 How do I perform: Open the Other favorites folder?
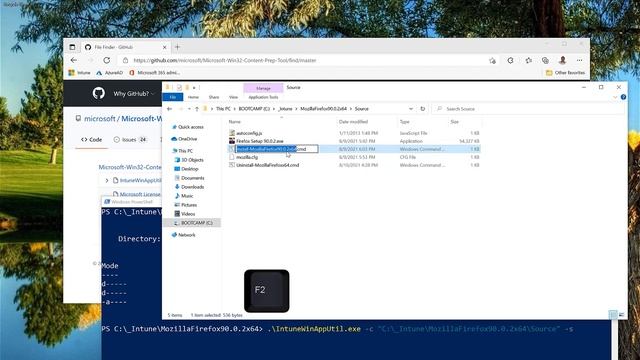tap(565, 73)
